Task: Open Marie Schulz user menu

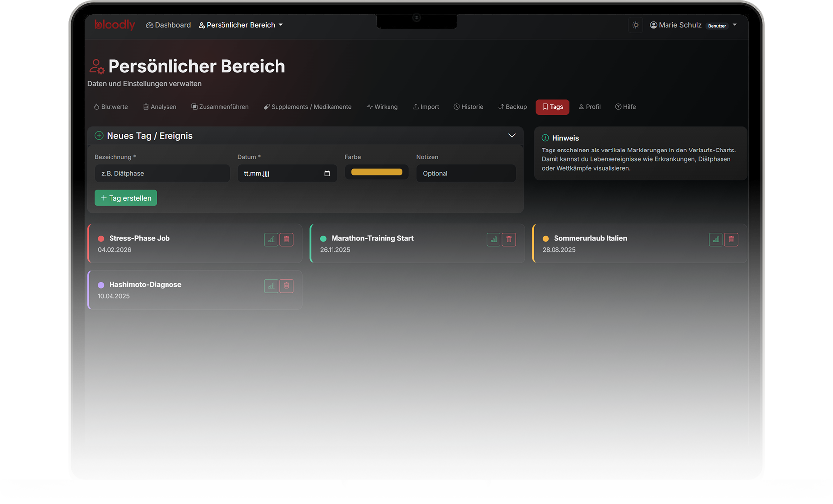Action: pyautogui.click(x=693, y=25)
